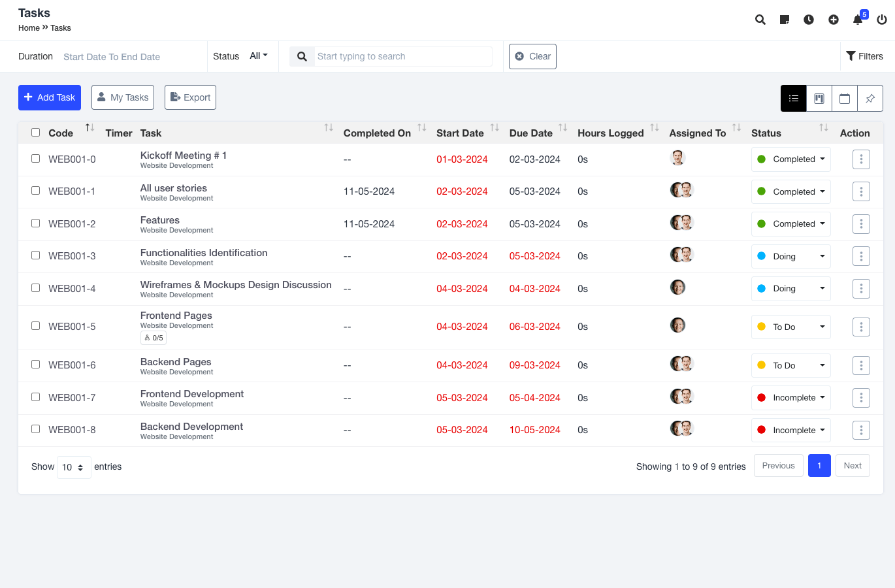
Task: Click the plus circle quick-add icon
Action: coord(834,20)
